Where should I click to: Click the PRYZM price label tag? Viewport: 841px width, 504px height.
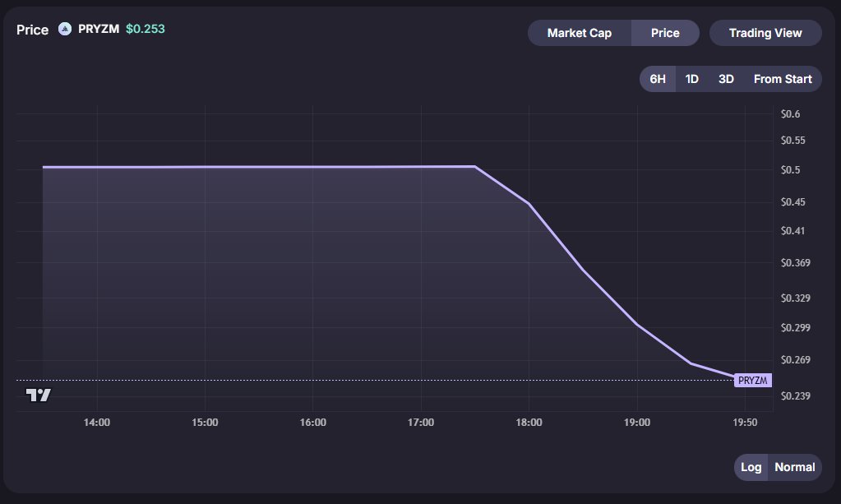[x=752, y=380]
